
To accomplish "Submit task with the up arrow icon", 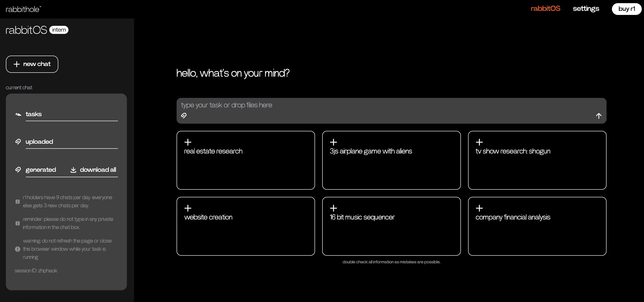I will tap(598, 116).
